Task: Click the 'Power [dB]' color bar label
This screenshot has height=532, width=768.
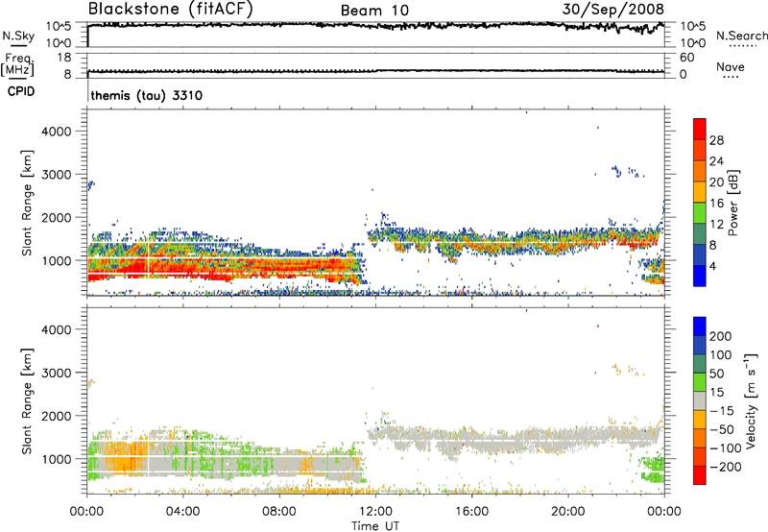Action: [x=733, y=203]
